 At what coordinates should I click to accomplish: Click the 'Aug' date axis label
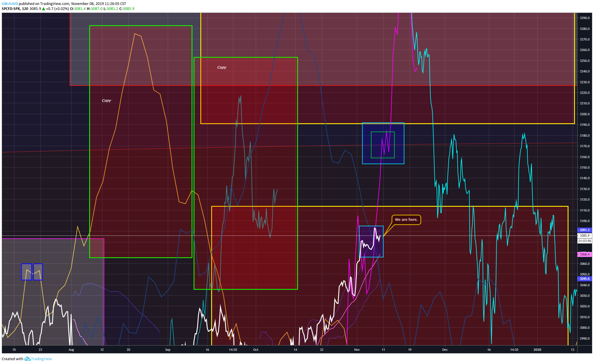coord(71,350)
